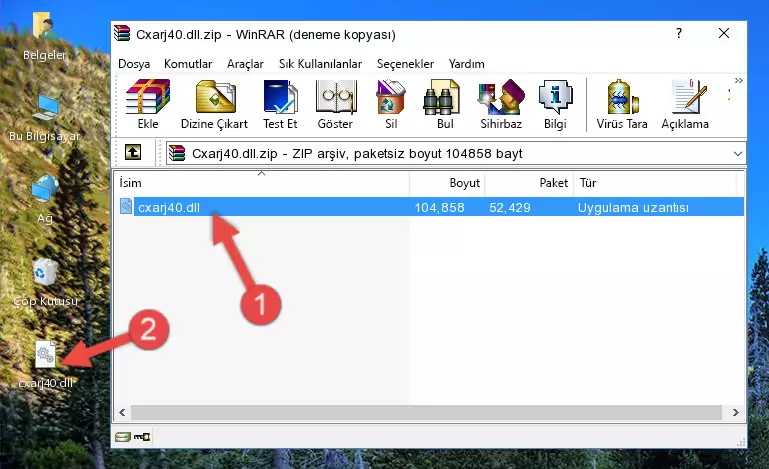Run Test Et on the archive

pyautogui.click(x=280, y=104)
